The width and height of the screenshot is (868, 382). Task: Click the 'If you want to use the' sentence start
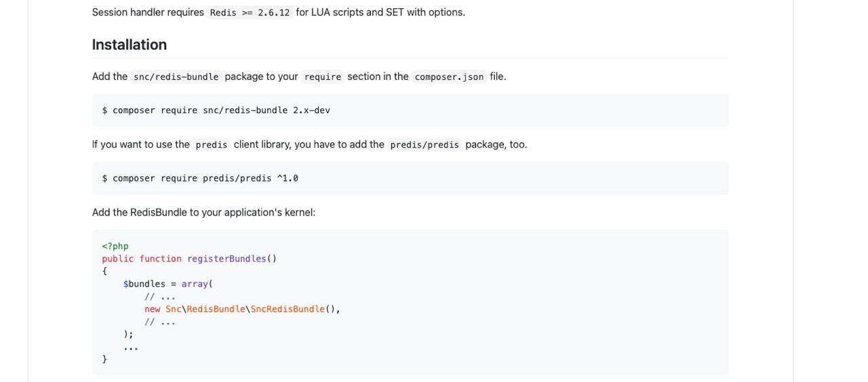(x=141, y=144)
